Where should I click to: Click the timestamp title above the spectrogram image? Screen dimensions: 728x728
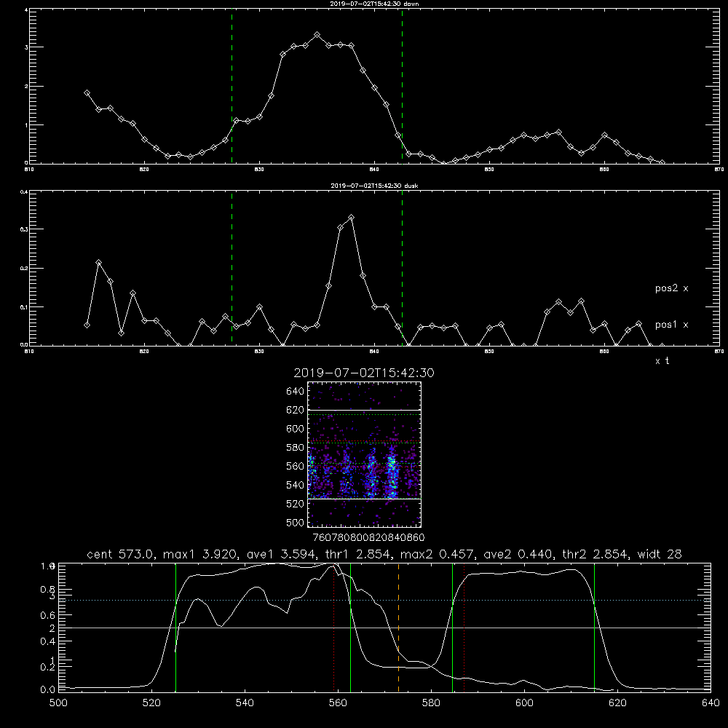point(364,373)
